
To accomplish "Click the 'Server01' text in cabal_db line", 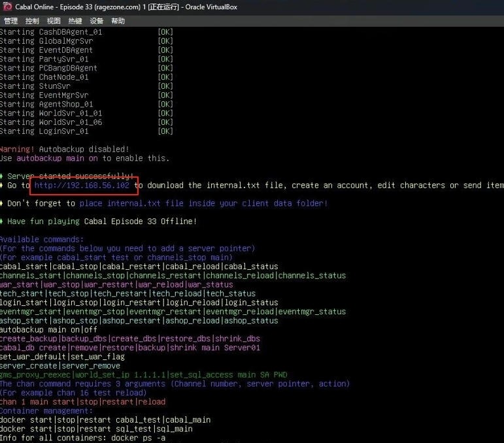I will click(242, 348).
